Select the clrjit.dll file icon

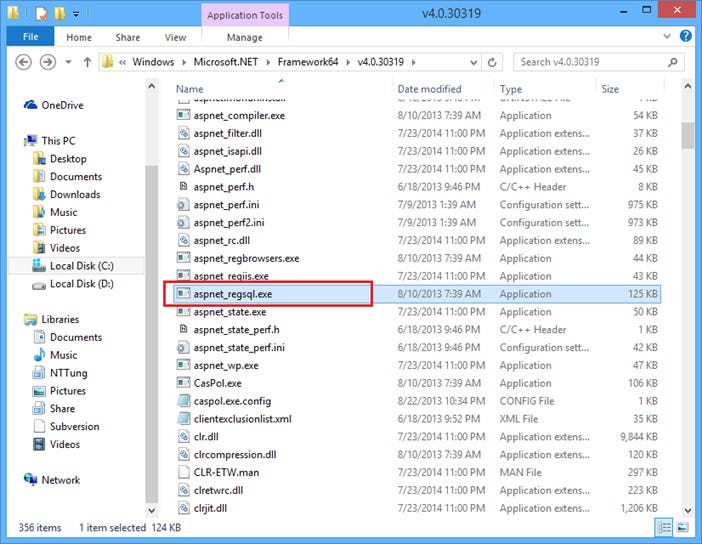click(x=184, y=508)
